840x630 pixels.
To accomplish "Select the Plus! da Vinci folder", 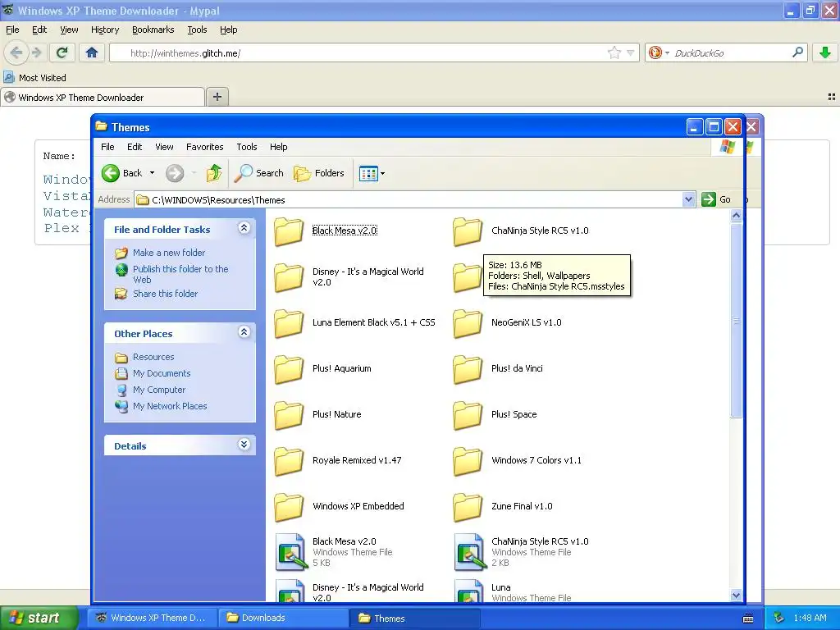I will click(x=498, y=368).
